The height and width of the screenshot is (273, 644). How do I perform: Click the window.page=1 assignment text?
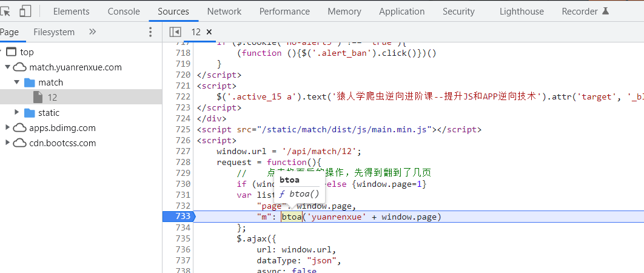(390, 184)
